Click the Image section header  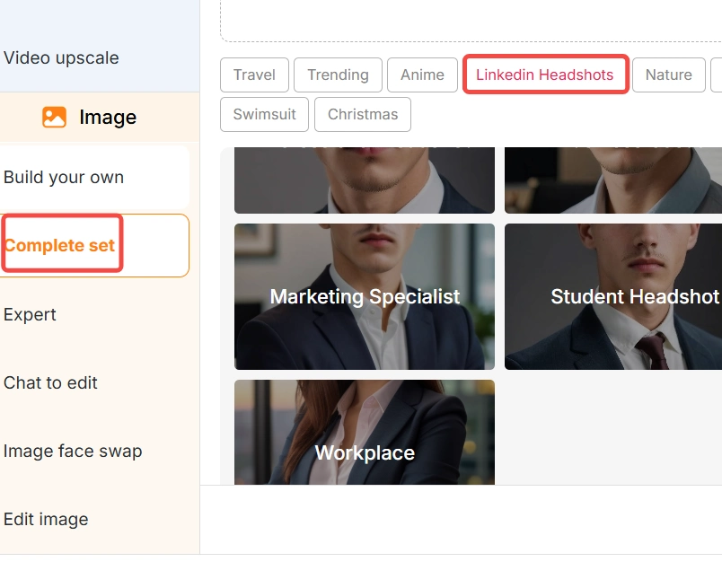point(106,117)
